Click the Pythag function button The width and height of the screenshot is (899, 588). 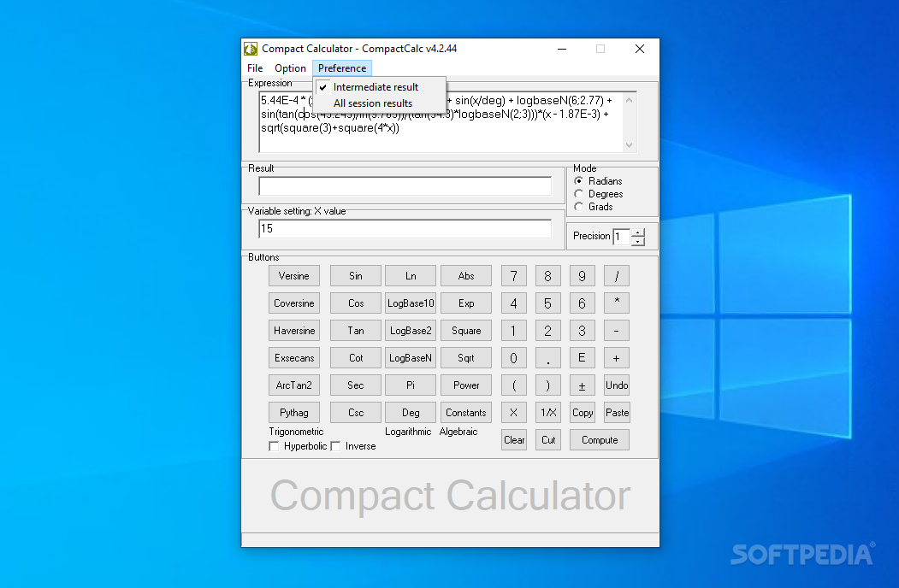pyautogui.click(x=294, y=413)
